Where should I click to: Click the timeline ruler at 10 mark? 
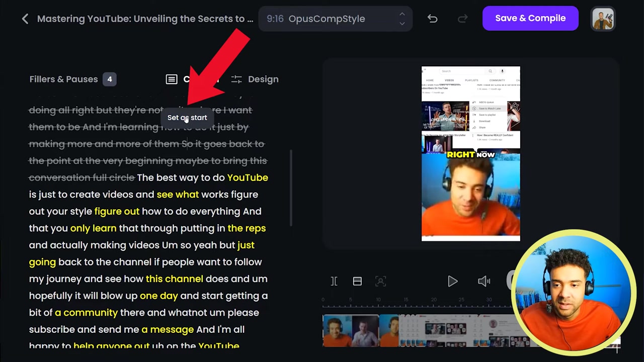378,300
